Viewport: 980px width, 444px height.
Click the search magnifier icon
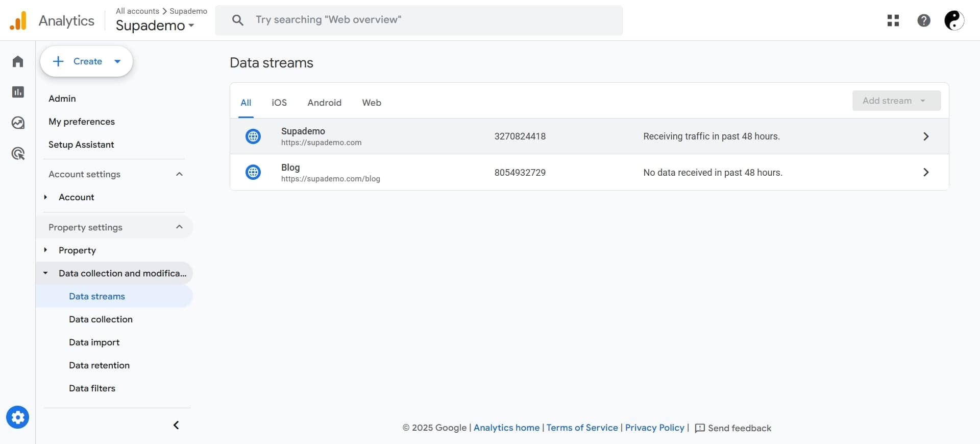237,20
